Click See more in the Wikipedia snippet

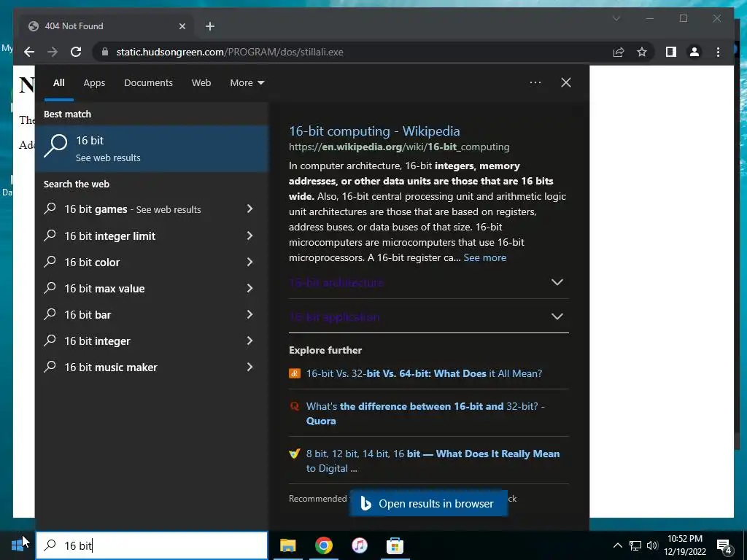[484, 257]
